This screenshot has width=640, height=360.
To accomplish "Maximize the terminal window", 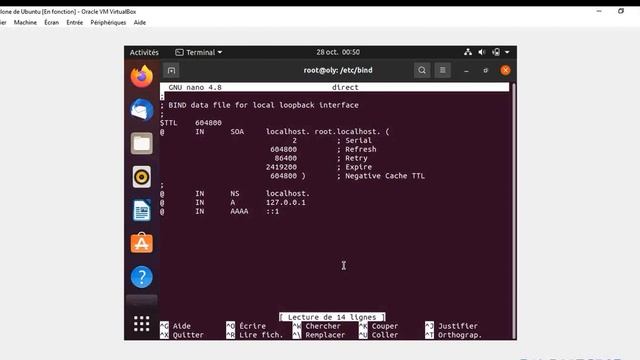I will 485,70.
